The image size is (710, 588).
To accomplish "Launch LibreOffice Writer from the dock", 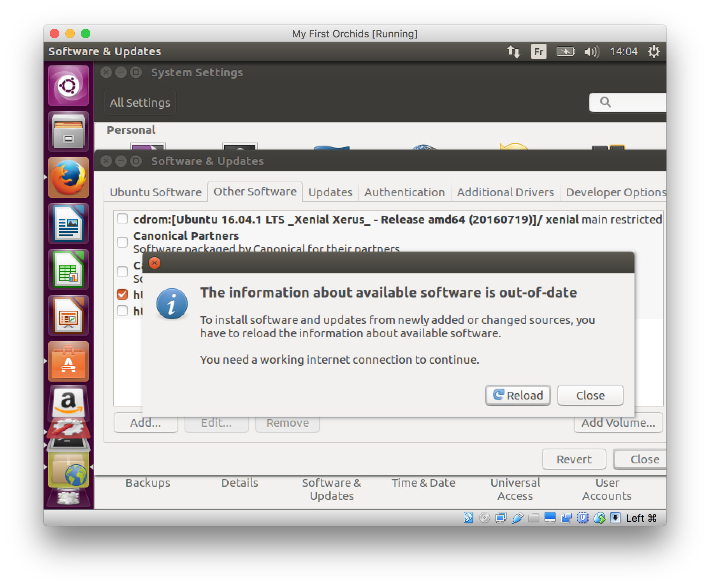I will [x=69, y=224].
